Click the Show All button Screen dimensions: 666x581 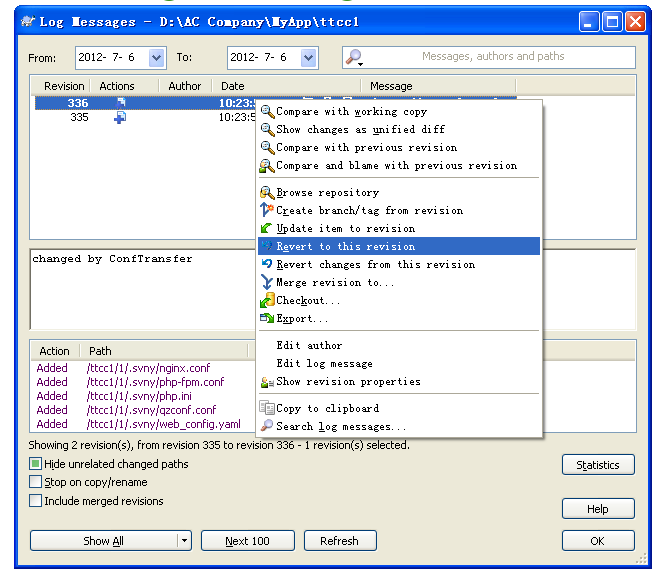click(x=104, y=541)
